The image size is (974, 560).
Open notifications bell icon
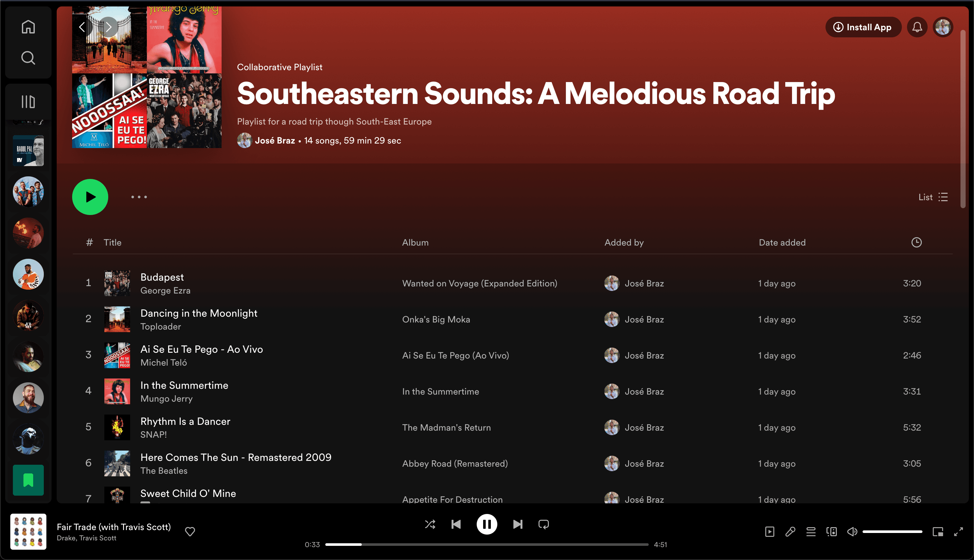tap(917, 27)
